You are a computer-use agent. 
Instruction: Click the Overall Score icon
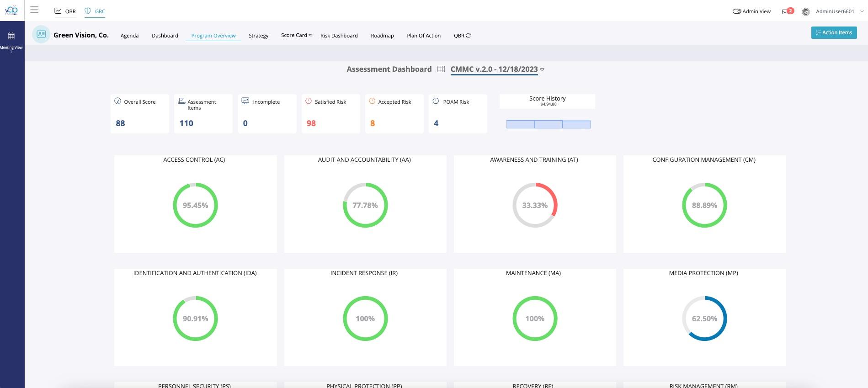117,101
